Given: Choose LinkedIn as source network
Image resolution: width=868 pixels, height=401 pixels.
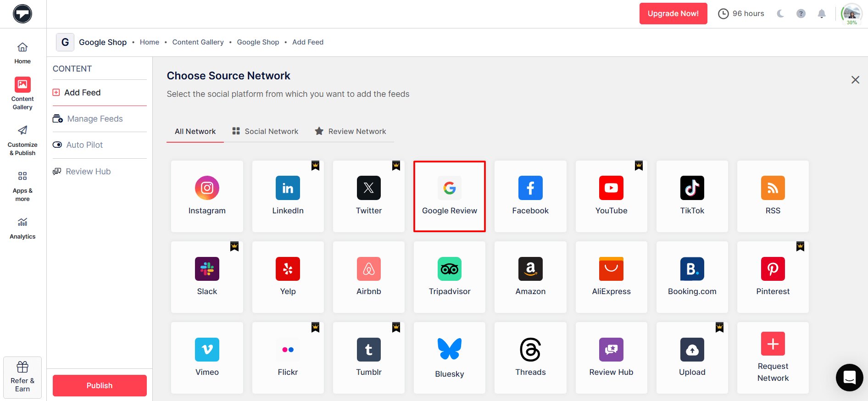Looking at the screenshot, I should tap(288, 196).
